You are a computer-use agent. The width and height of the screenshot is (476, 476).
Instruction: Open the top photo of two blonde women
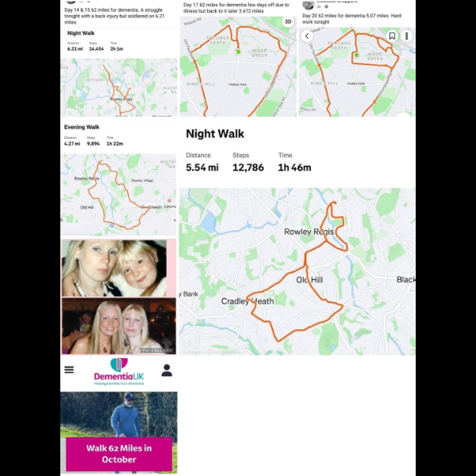tap(114, 268)
